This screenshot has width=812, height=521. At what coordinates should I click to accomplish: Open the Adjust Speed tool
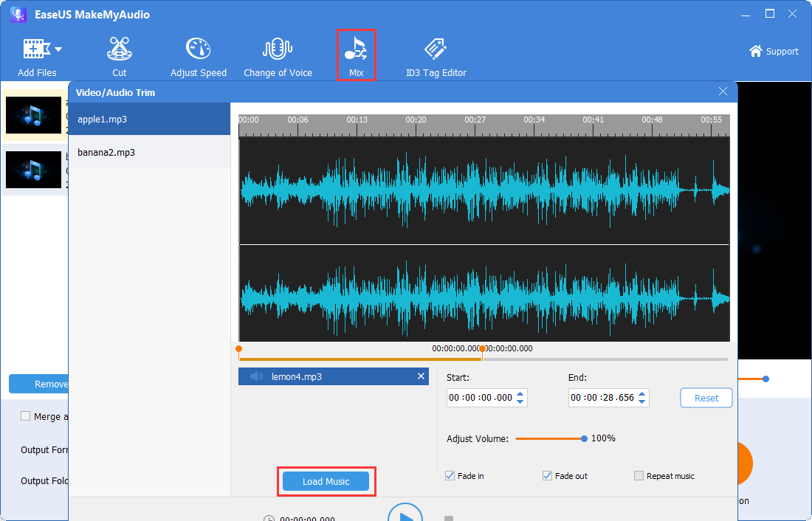[x=199, y=58]
